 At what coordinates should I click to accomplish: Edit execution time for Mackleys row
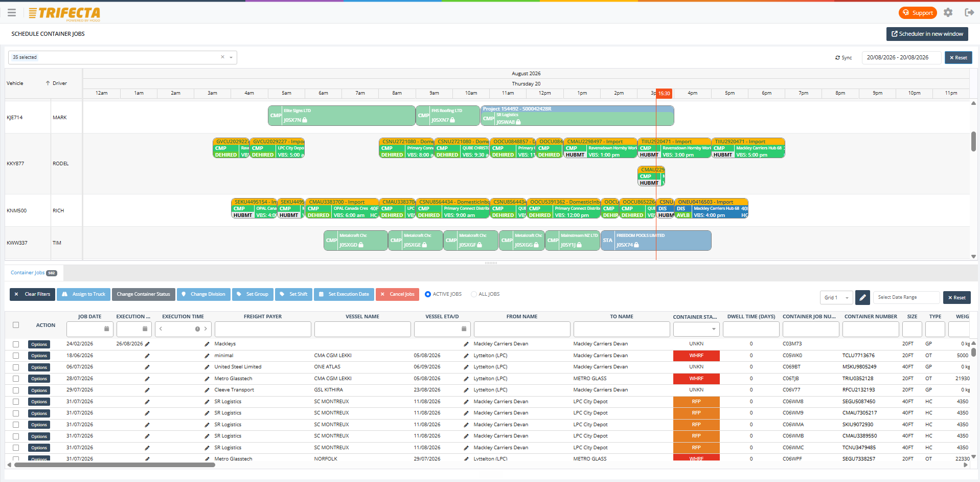(207, 344)
